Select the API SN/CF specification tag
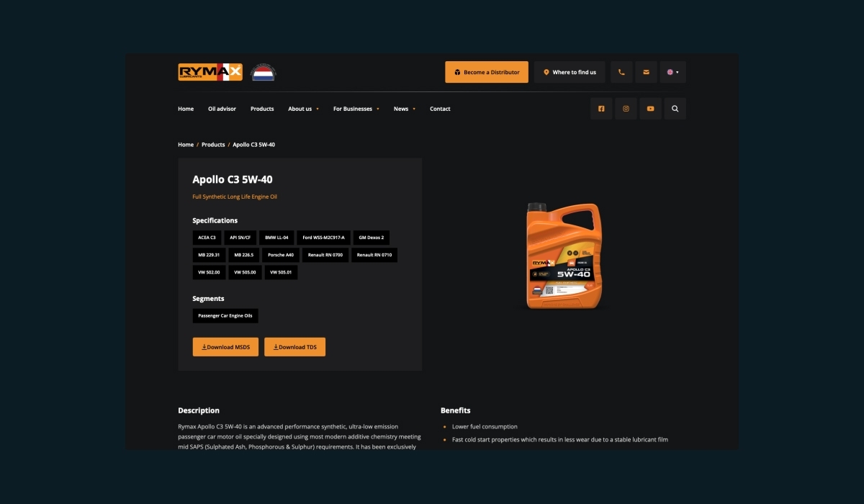The width and height of the screenshot is (864, 504). (240, 237)
